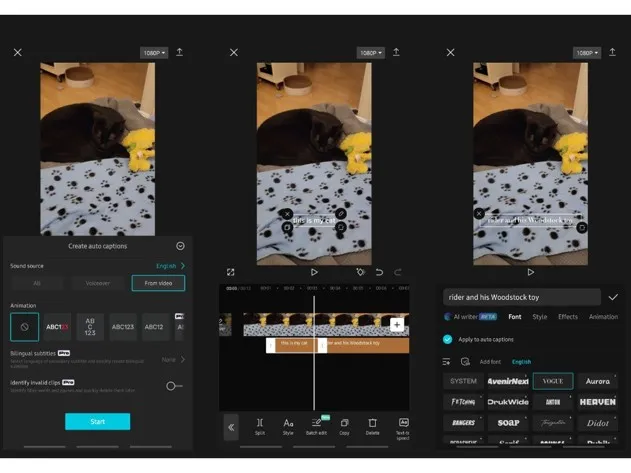This screenshot has width=631, height=473.
Task: Choose the VOGUE font
Action: coord(553,381)
